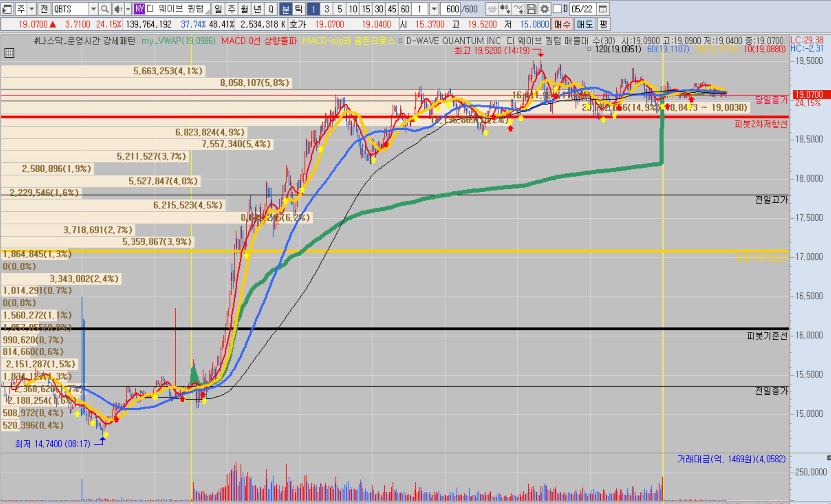Screen dimensions: 831x504
Task: Click the small square marker before 120(19.0951)
Action: tap(589, 49)
